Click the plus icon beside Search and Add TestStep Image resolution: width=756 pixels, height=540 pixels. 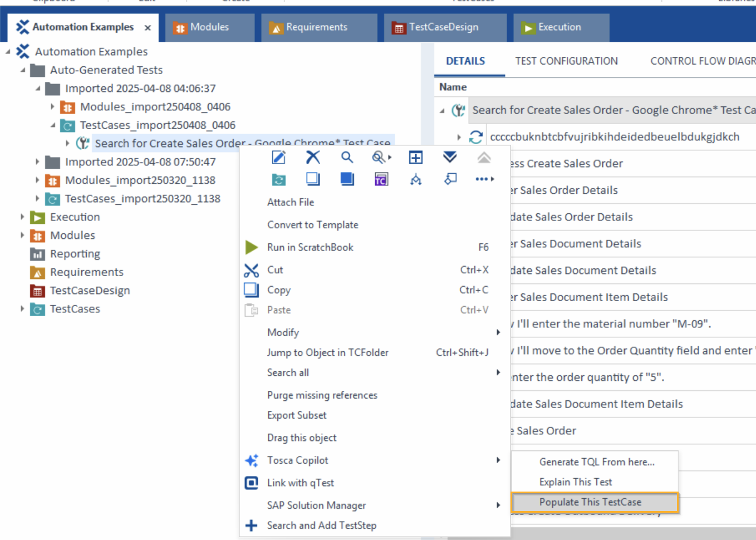[251, 525]
